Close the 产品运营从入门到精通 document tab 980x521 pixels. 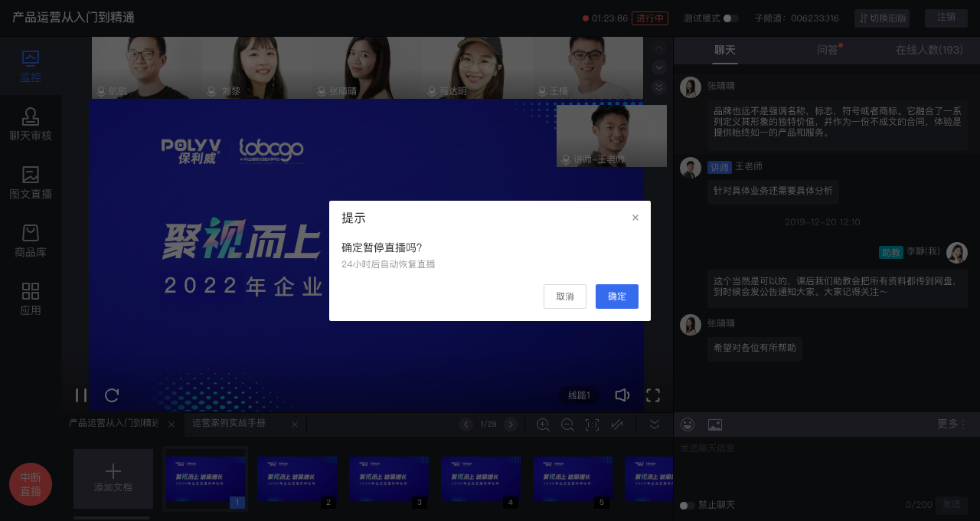(x=171, y=424)
